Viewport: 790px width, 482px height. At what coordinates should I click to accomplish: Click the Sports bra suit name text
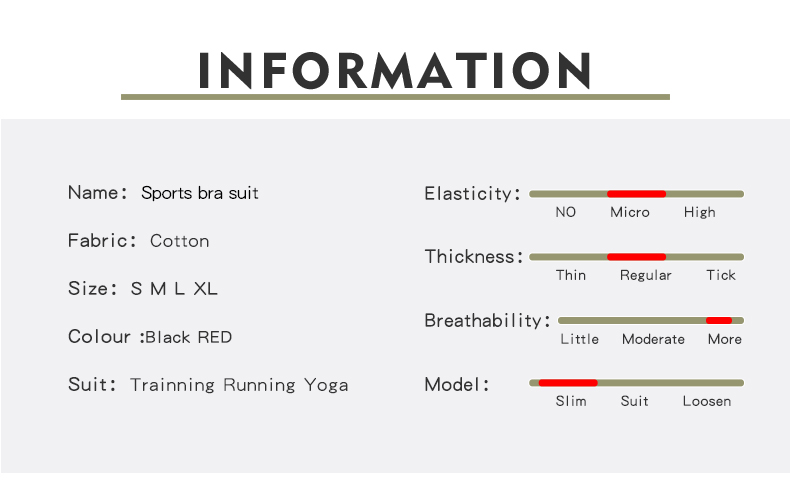(200, 193)
